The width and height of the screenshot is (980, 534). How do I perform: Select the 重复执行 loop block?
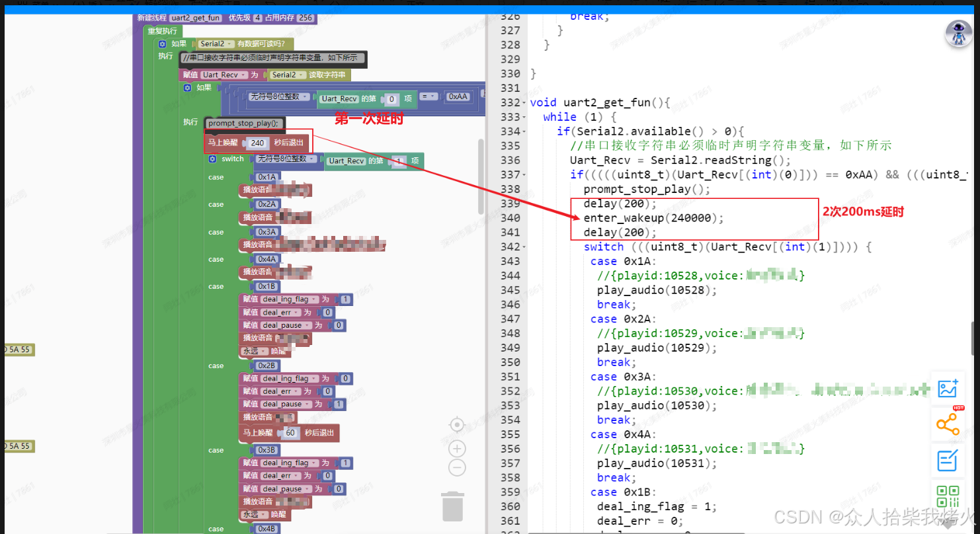pos(163,31)
